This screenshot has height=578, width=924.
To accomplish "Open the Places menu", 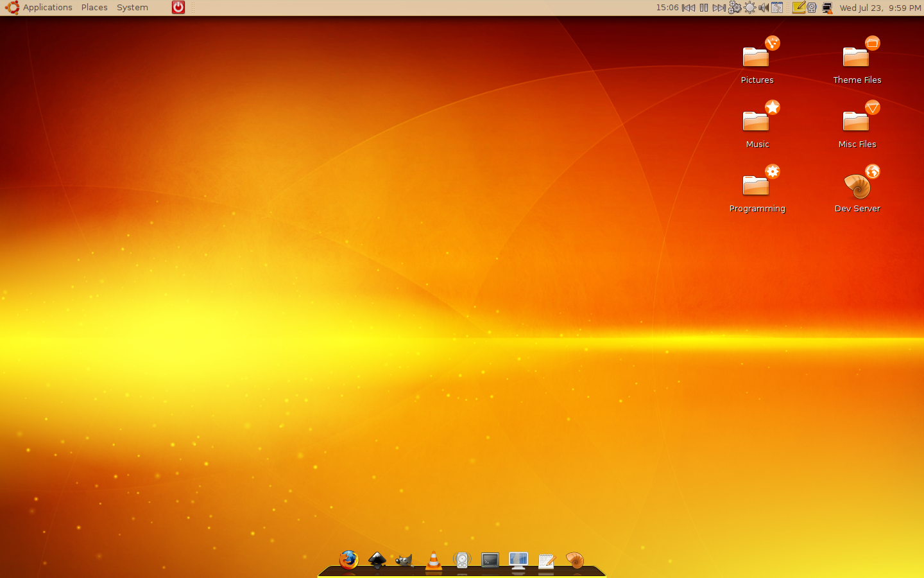I will 94,8.
